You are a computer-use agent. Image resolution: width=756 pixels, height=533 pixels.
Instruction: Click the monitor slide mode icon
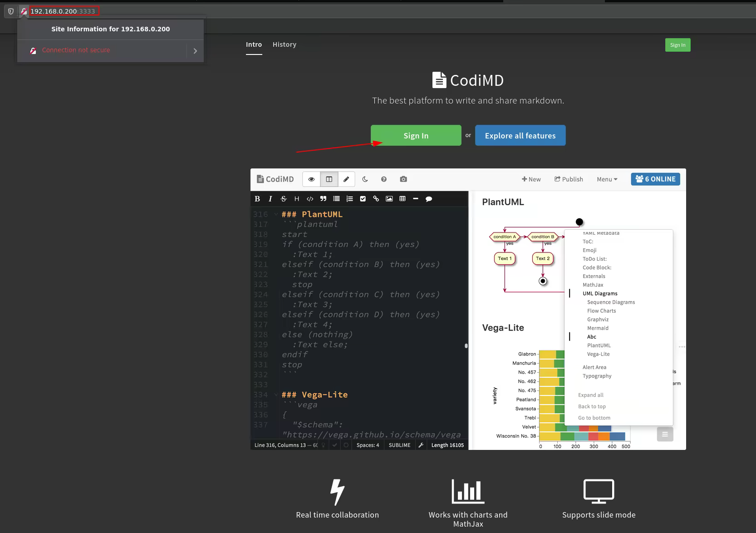click(x=599, y=491)
